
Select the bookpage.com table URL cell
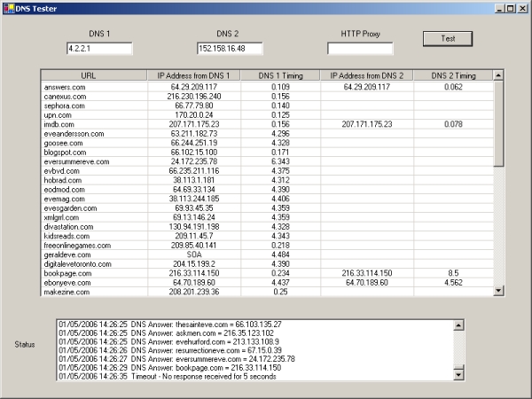point(94,273)
